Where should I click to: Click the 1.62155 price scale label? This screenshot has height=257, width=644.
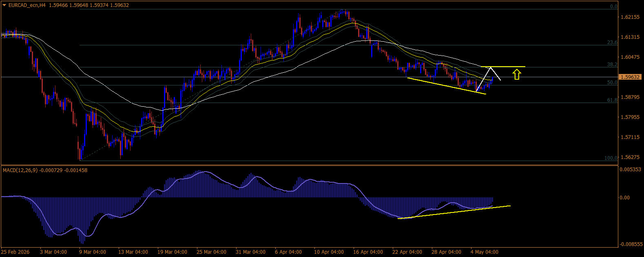pos(630,17)
